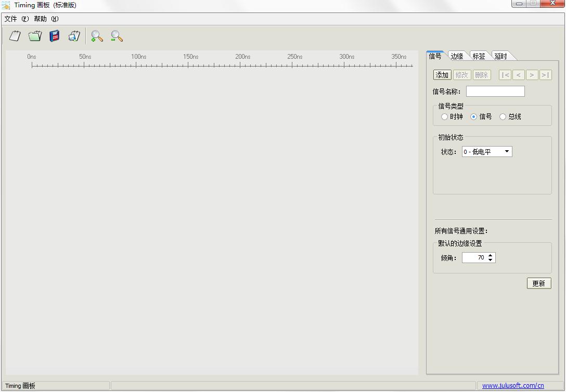Switch to the 延时 tab
The width and height of the screenshot is (566, 392).
(501, 56)
